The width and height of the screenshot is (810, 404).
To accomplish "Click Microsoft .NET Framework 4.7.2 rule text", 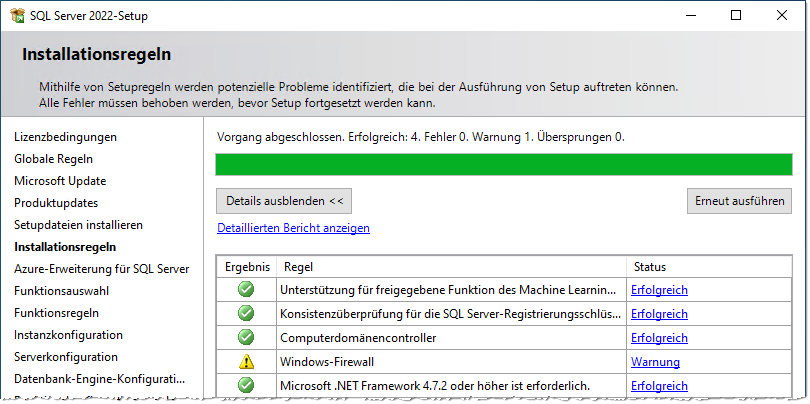I will [x=435, y=386].
